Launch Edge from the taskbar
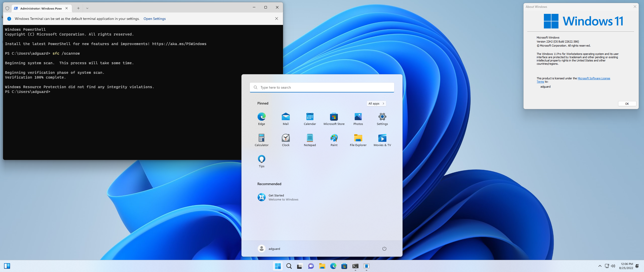Image resolution: width=644 pixels, height=272 pixels. 333,266
